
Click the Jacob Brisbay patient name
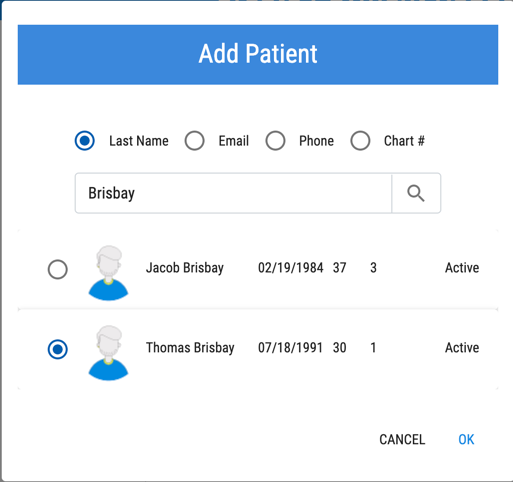(x=185, y=268)
